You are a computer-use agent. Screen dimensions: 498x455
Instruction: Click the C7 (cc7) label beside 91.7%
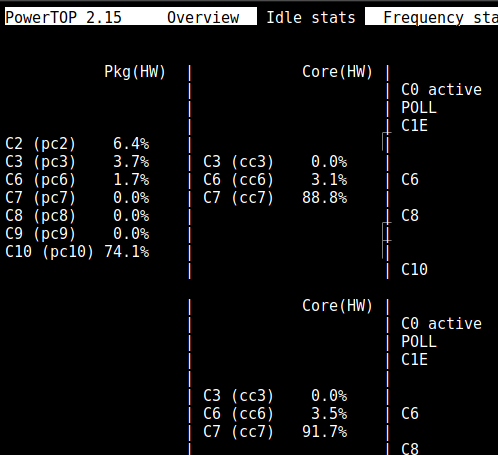(x=238, y=432)
